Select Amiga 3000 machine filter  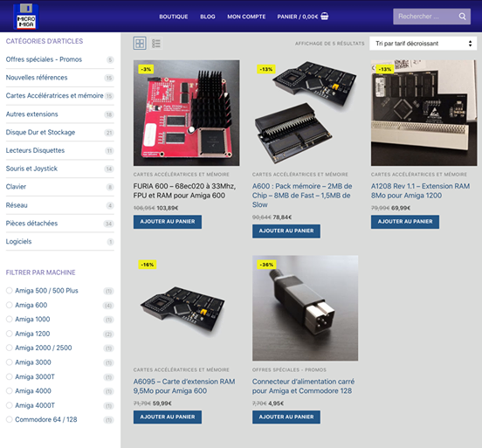pos(10,362)
